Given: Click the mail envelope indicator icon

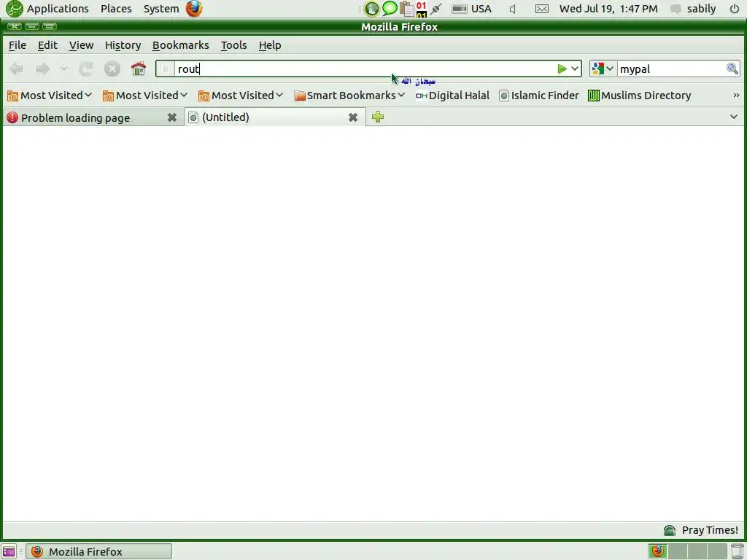Looking at the screenshot, I should click(x=542, y=9).
